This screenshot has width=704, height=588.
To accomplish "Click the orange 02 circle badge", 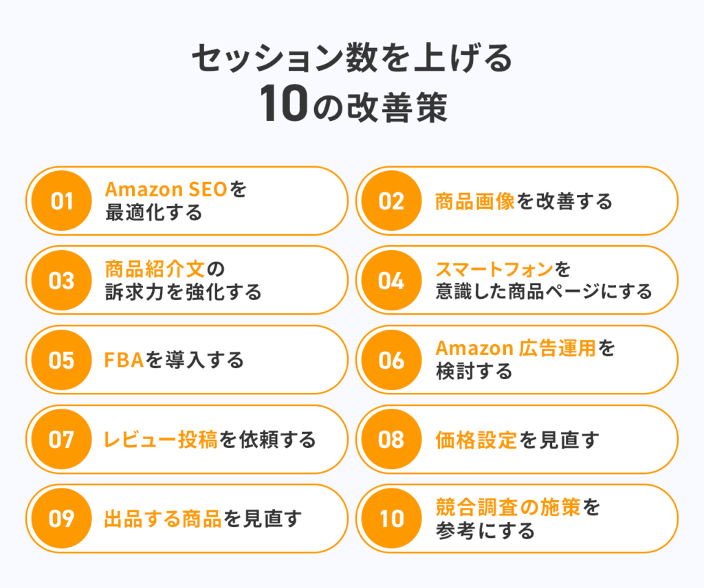I will [391, 201].
